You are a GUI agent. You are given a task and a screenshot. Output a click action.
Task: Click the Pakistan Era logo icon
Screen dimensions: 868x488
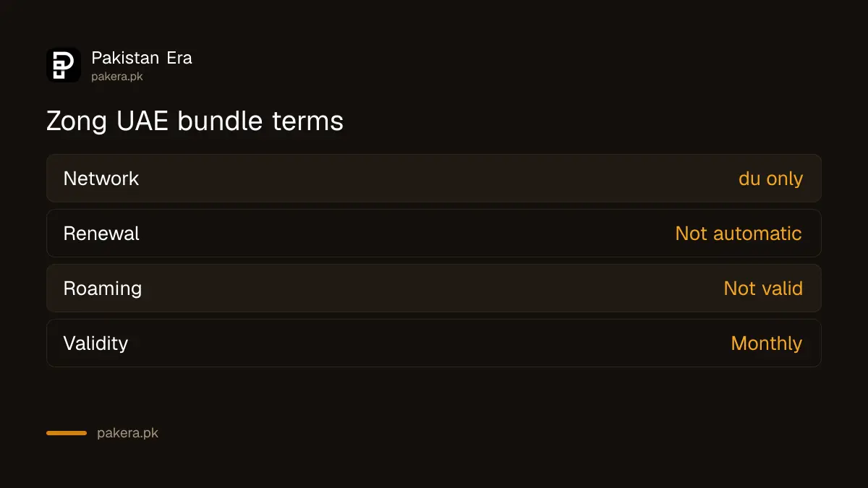tap(64, 65)
